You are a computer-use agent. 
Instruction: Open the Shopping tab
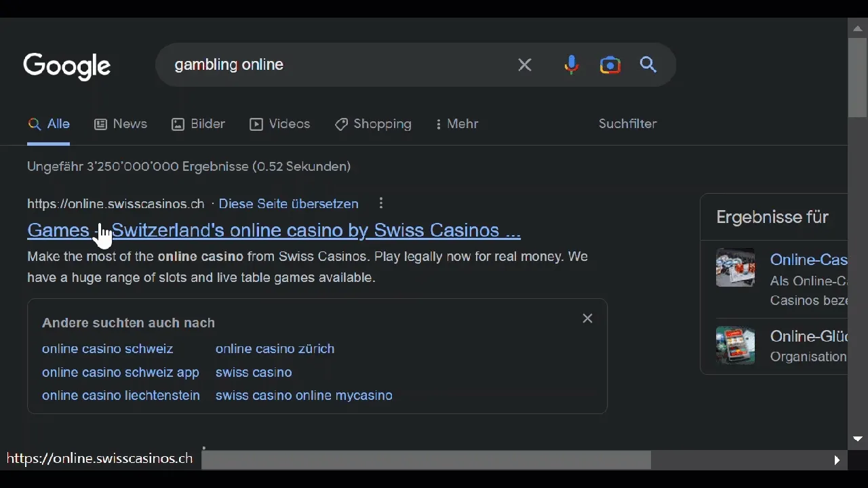pyautogui.click(x=373, y=125)
